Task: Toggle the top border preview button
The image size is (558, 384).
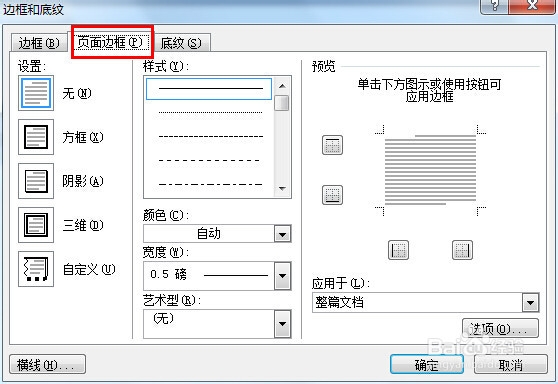Action: 332,145
